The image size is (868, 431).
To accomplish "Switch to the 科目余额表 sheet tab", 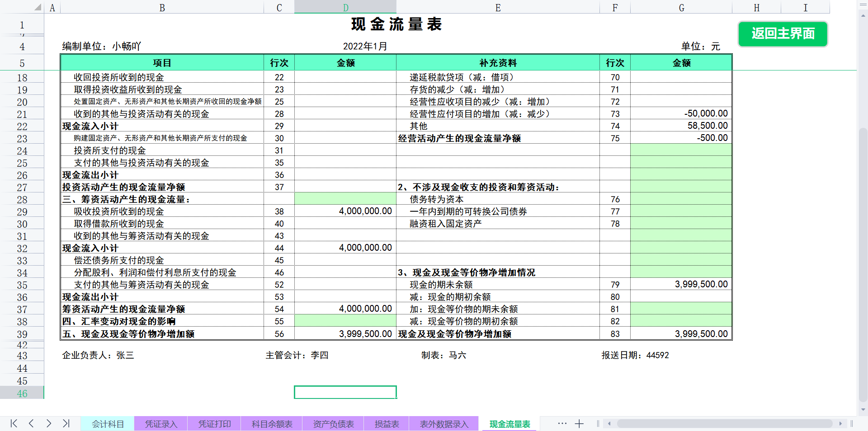I will tap(271, 423).
